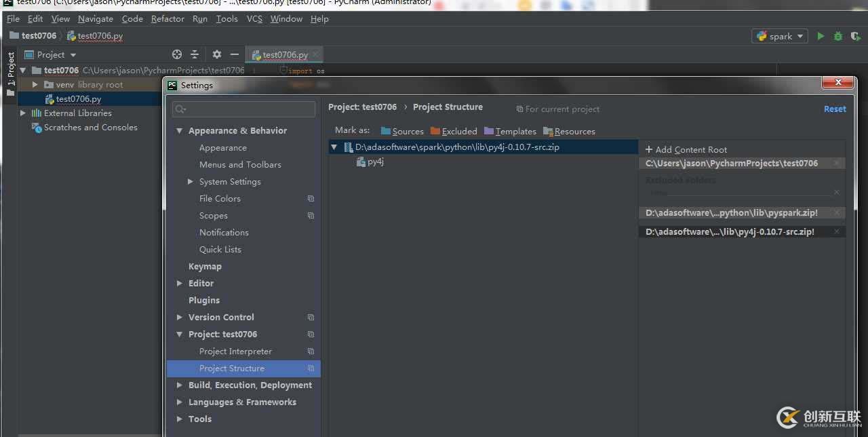Start debugging with the bug icon
This screenshot has width=868, height=437.
838,36
